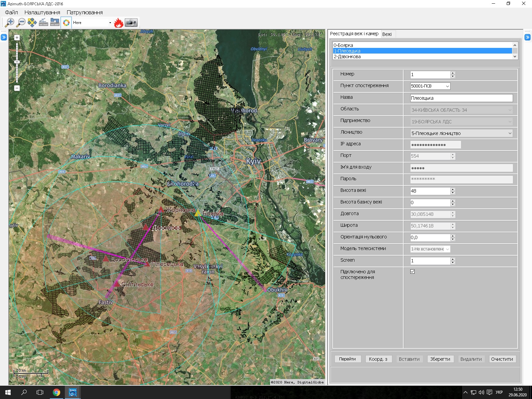Image resolution: width=532 pixels, height=399 pixels.
Task: Click the zoom out magnifier tool
Action: (x=21, y=23)
